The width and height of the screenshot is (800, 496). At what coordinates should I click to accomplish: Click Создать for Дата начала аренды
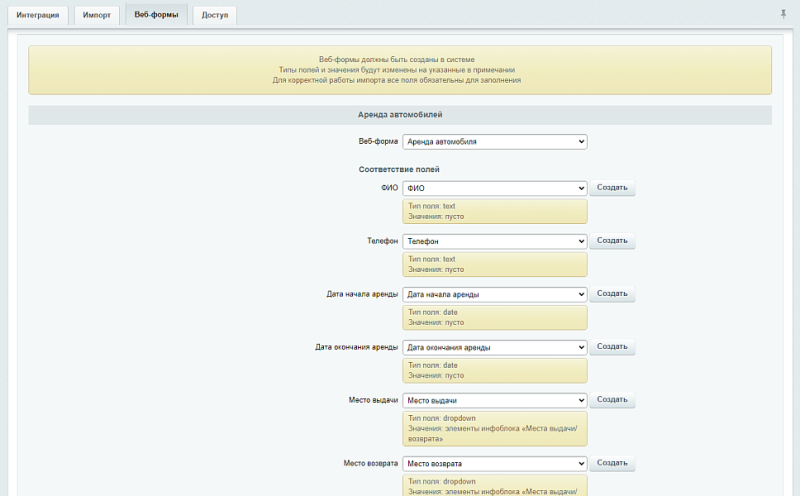(x=612, y=293)
